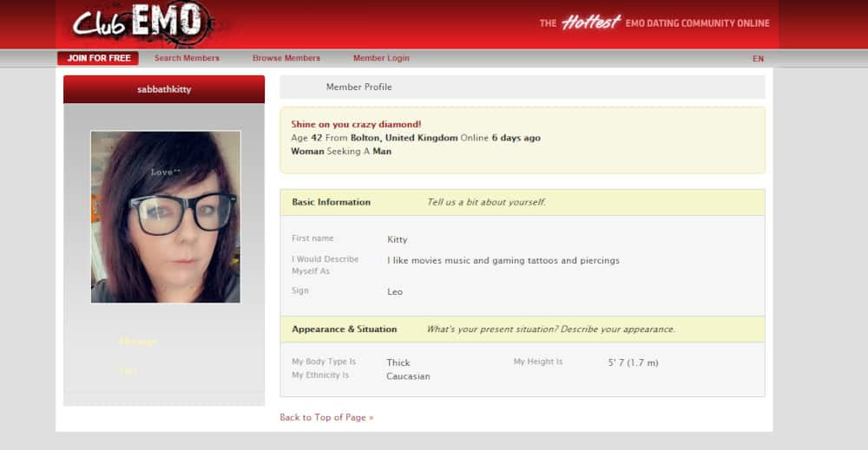Click the first name value 'Kitty'
The width and height of the screenshot is (868, 450).
[x=397, y=239]
